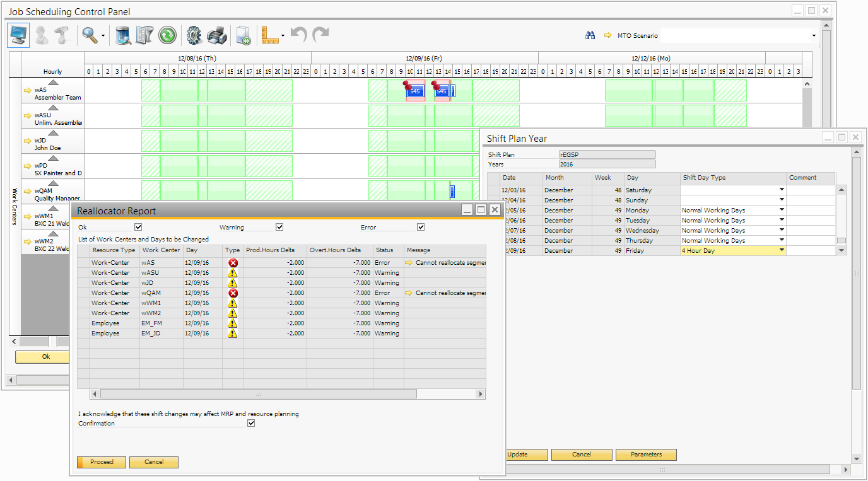The width and height of the screenshot is (868, 481).
Task: Open Shift Day Type dropdown for Friday
Action: click(x=782, y=250)
